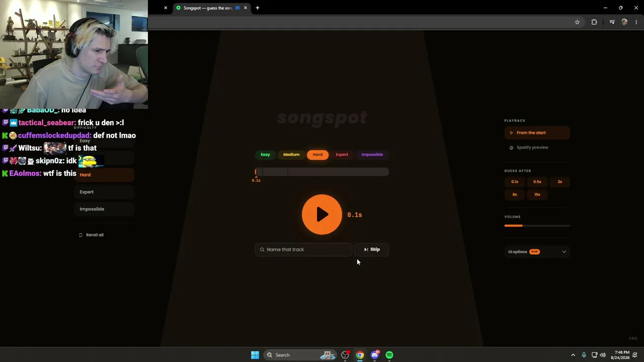This screenshot has width=644, height=362.
Task: Choose 'Spotify preview' playback mode
Action: 537,147
